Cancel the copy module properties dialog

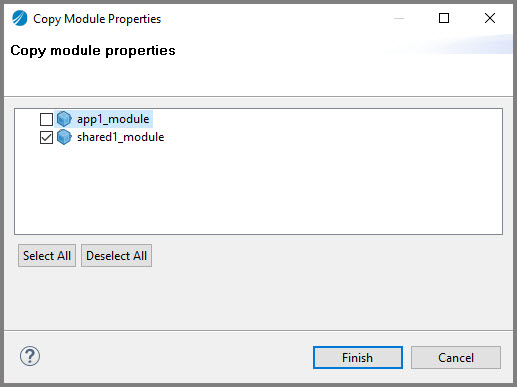(456, 358)
